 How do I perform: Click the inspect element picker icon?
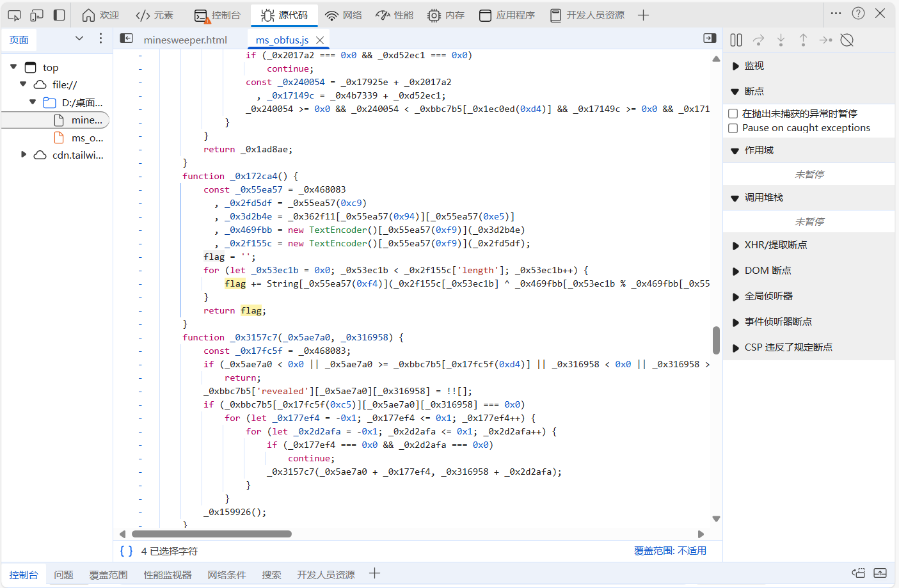pos(14,15)
